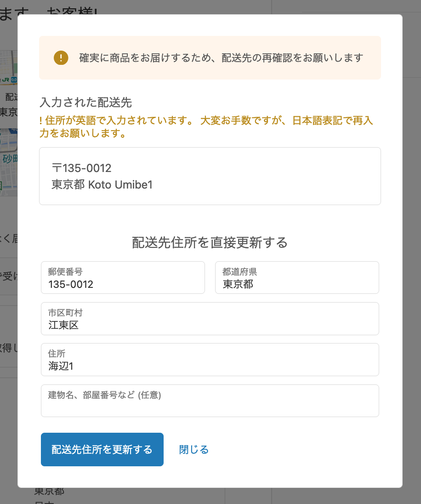This screenshot has width=421, height=504.
Task: Click the 閉じる link
Action: (194, 450)
